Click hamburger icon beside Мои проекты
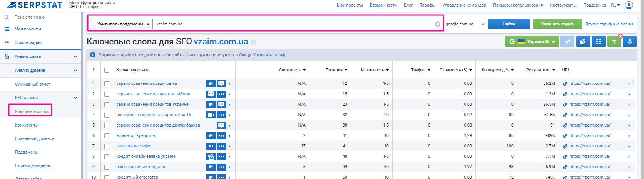This screenshot has width=644, height=179. coord(7,29)
